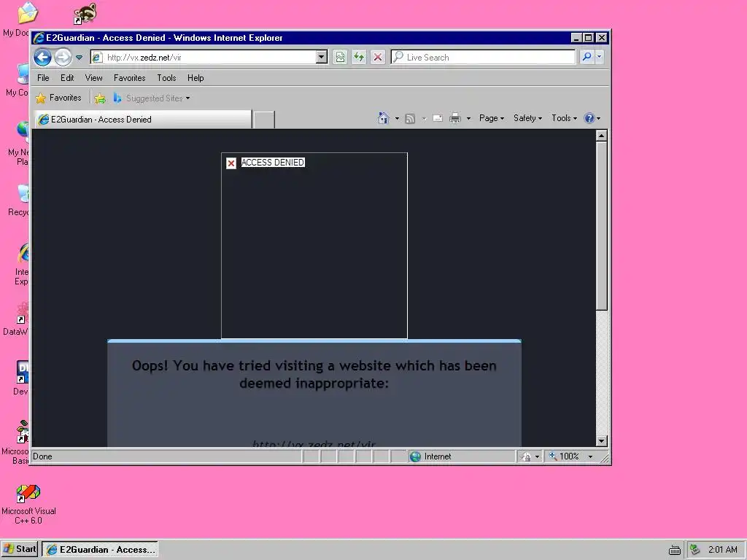Open the Favorites menu
This screenshot has height=560, width=747.
(130, 77)
